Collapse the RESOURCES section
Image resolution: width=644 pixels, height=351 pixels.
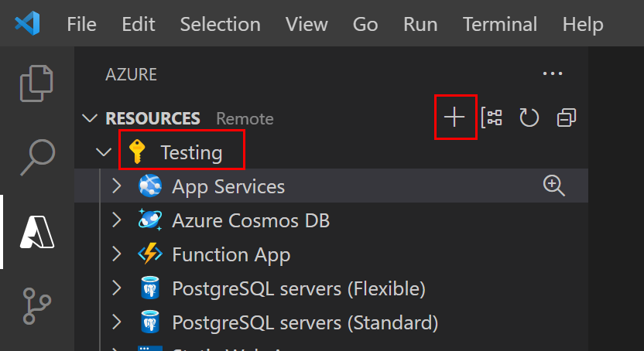pyautogui.click(x=91, y=118)
